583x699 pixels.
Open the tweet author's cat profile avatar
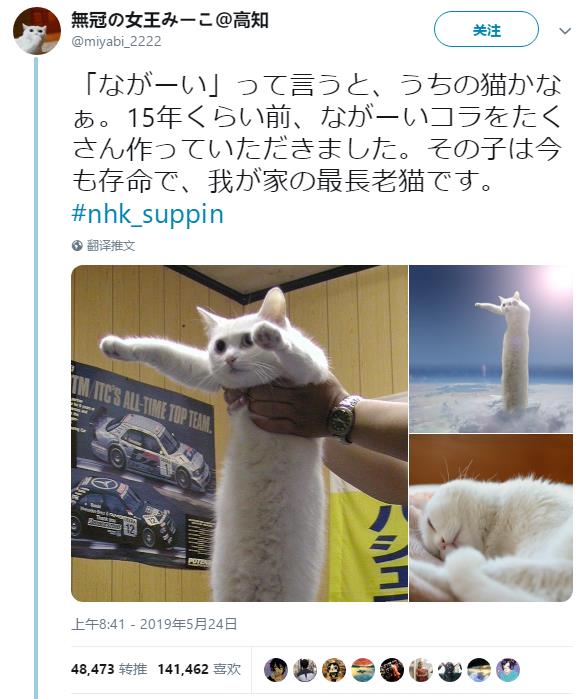pyautogui.click(x=37, y=31)
